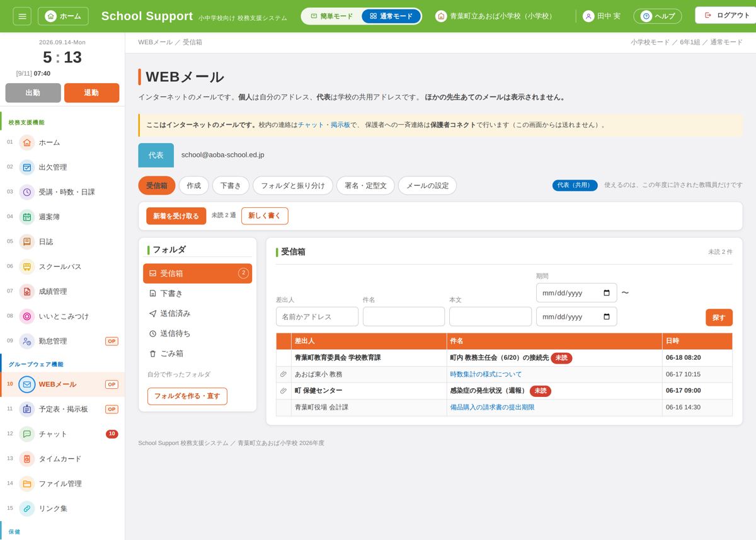Screen dimensions: 756x540
Task: Click the 受講・時数・日課 clock icon
Action: click(27, 192)
